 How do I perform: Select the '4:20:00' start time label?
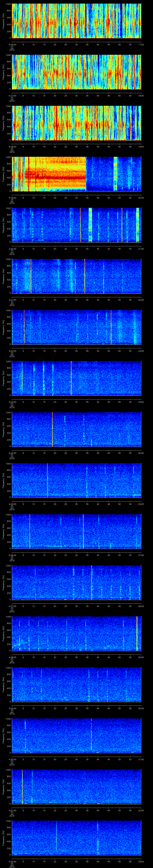click(x=12, y=249)
